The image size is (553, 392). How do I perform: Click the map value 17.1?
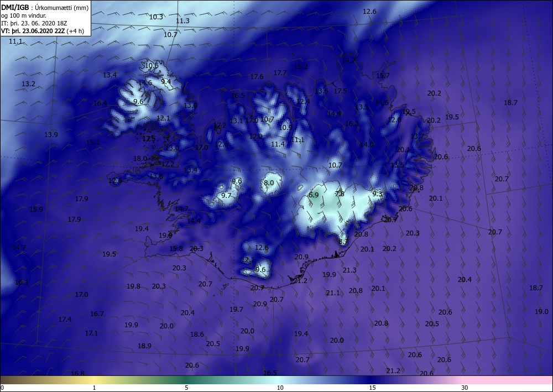(91, 333)
